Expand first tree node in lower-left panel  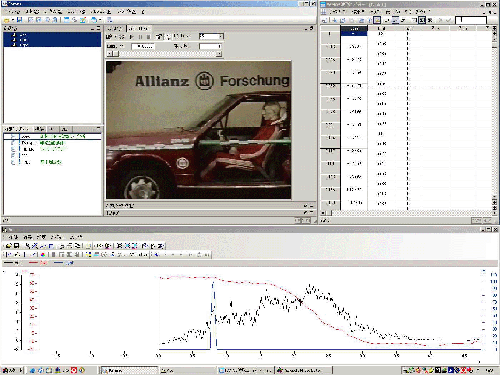click(x=13, y=136)
